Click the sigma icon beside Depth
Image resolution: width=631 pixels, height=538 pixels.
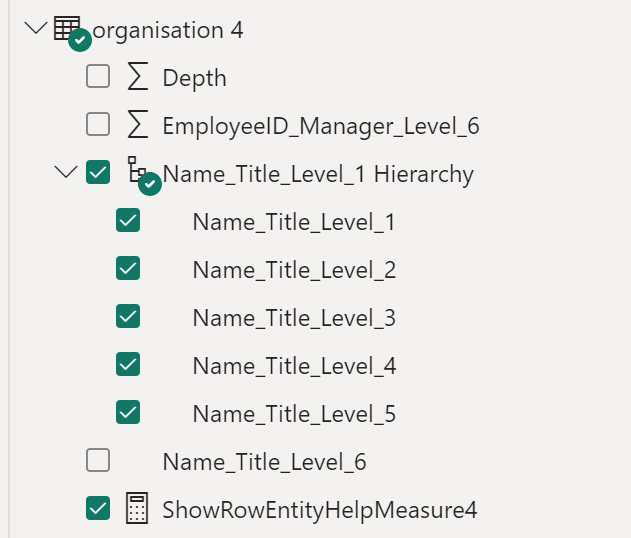(138, 77)
